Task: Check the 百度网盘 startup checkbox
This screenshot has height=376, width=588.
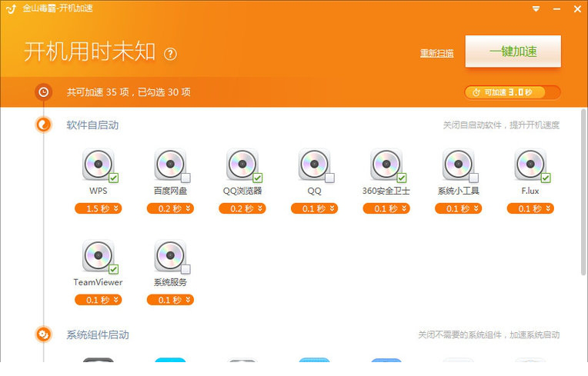Action: pos(185,178)
